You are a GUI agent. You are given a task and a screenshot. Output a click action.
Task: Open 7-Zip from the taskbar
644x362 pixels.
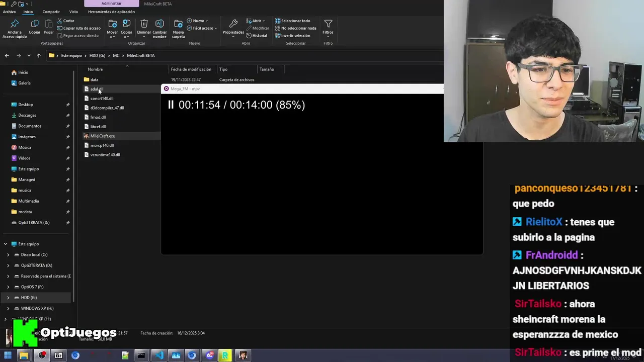tap(58, 355)
